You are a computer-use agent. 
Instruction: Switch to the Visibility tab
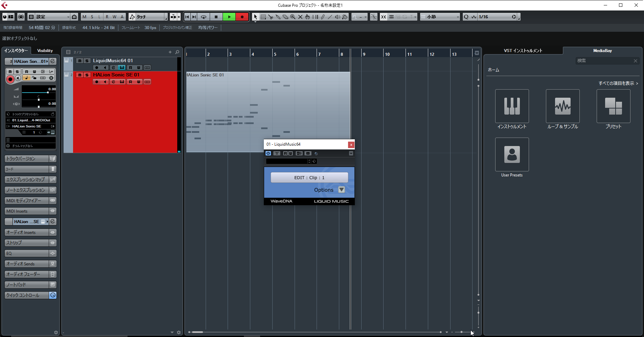45,51
